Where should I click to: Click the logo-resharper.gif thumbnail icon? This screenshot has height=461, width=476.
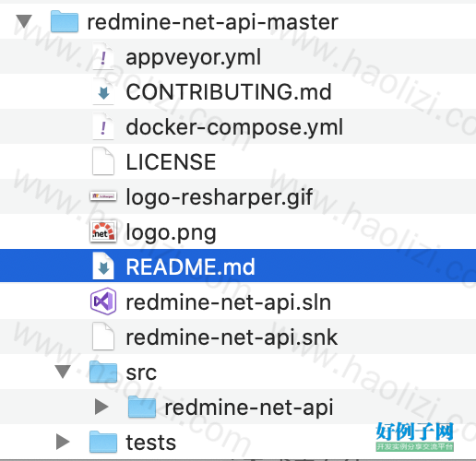pyautogui.click(x=103, y=196)
